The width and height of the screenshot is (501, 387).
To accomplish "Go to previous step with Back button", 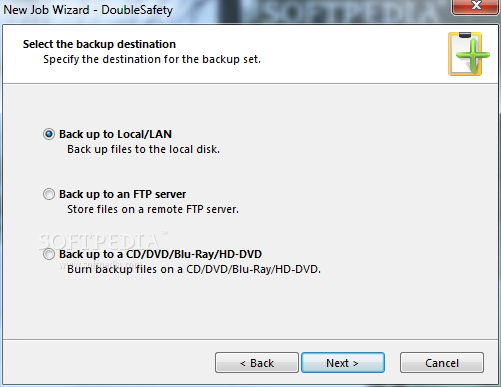I will pos(257,362).
